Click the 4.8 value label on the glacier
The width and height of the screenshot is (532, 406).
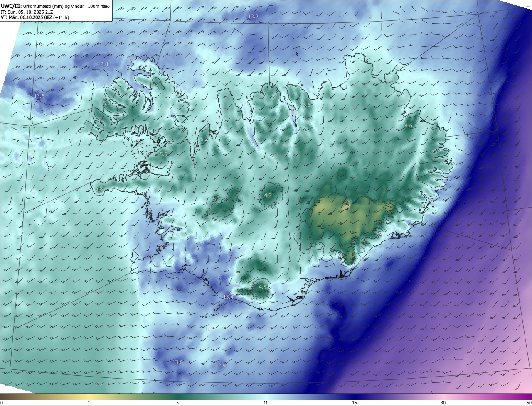pyautogui.click(x=216, y=198)
